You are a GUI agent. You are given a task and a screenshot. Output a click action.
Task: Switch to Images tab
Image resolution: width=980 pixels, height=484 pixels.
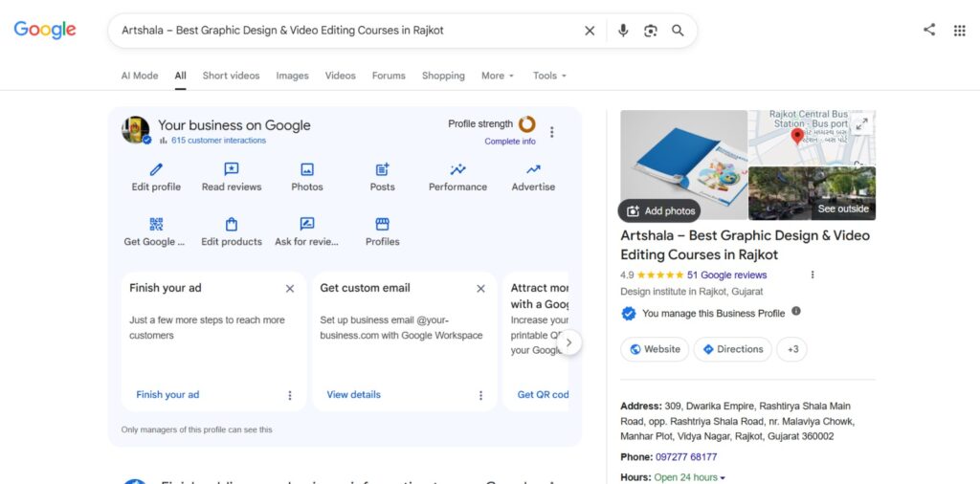(293, 76)
